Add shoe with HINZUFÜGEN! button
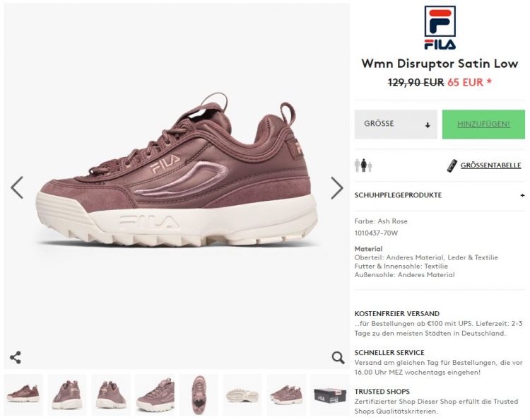 pos(483,124)
